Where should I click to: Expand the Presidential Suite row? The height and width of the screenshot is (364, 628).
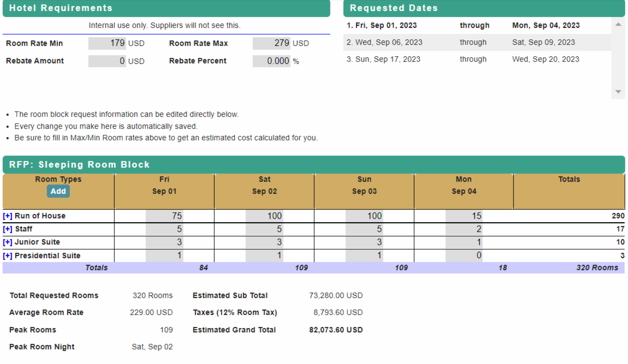[x=8, y=256]
